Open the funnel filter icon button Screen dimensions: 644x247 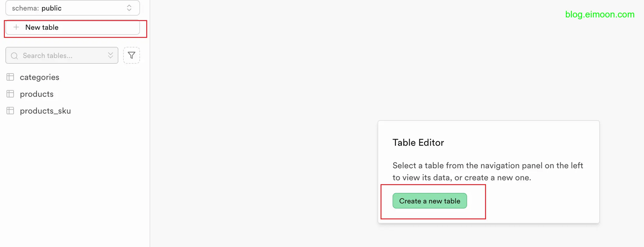point(132,55)
